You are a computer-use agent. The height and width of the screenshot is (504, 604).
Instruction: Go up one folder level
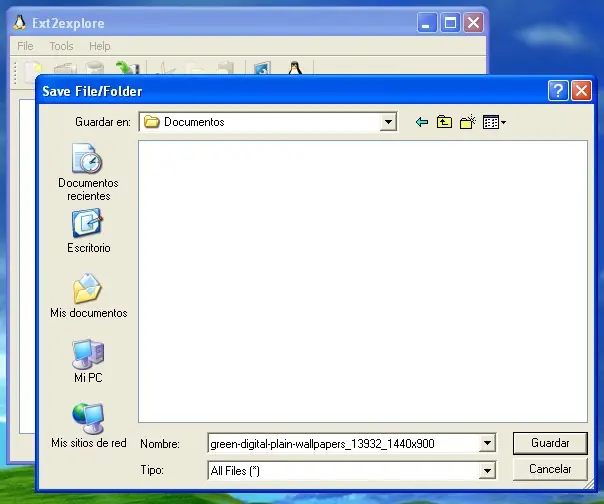pyautogui.click(x=444, y=122)
